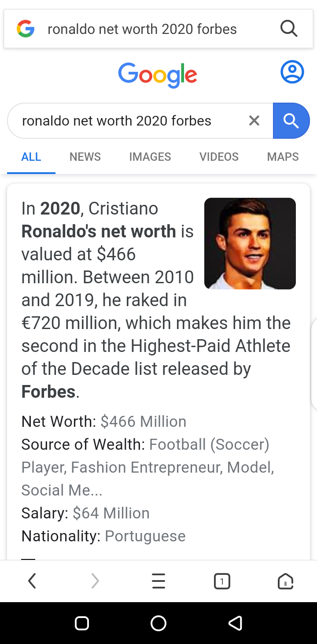
Task: Click the Google logo on the page
Action: 158,75
